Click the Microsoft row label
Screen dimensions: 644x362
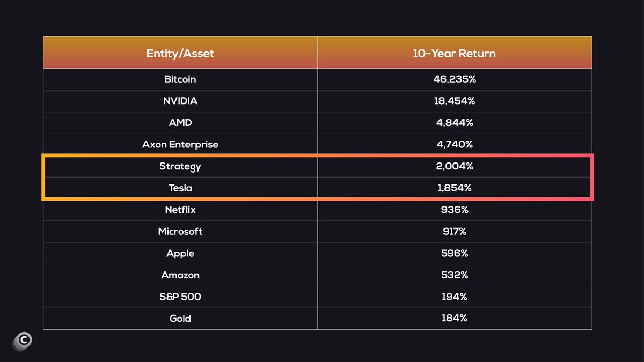point(180,232)
